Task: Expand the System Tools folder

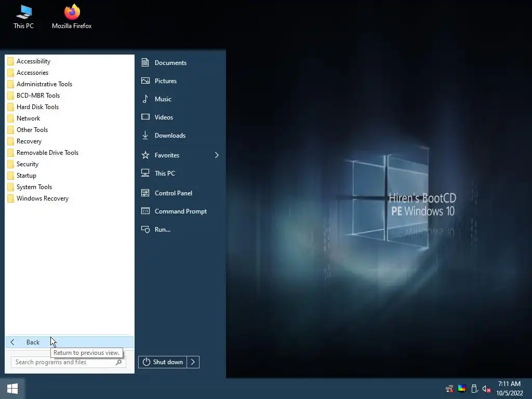Action: click(69, 187)
